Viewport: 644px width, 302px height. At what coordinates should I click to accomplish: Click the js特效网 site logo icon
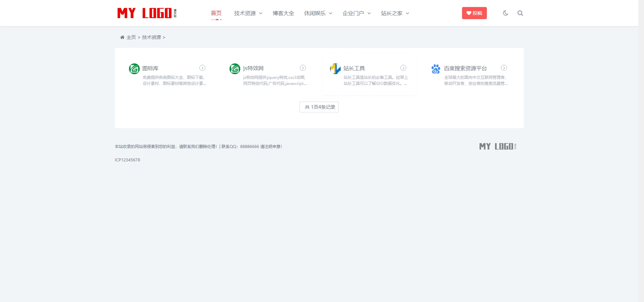click(x=235, y=69)
